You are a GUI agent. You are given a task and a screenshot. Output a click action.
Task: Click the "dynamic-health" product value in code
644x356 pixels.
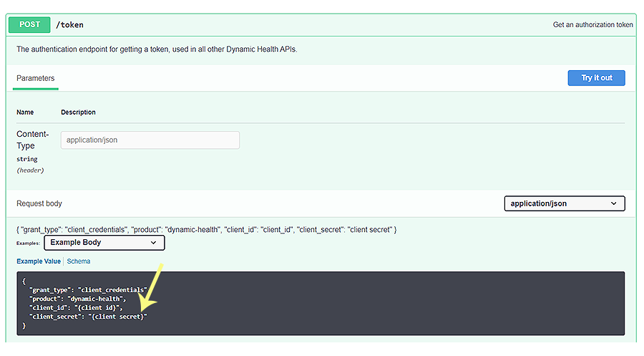pyautogui.click(x=97, y=298)
